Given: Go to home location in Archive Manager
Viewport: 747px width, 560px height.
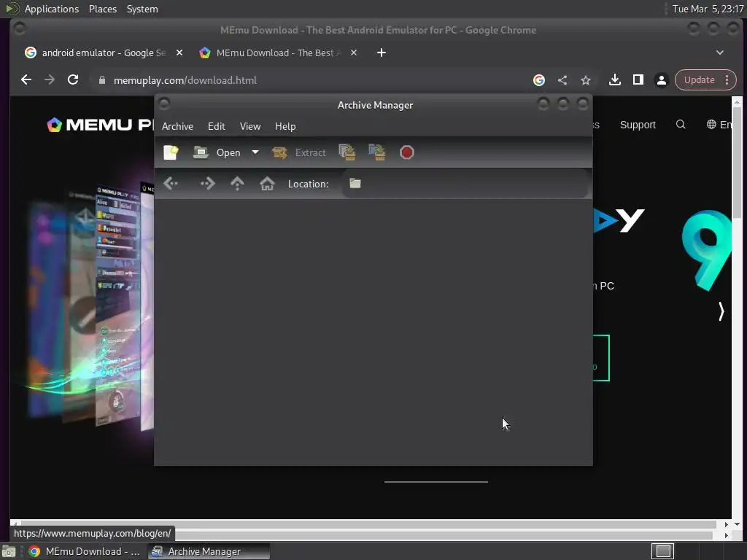Looking at the screenshot, I should pos(267,183).
